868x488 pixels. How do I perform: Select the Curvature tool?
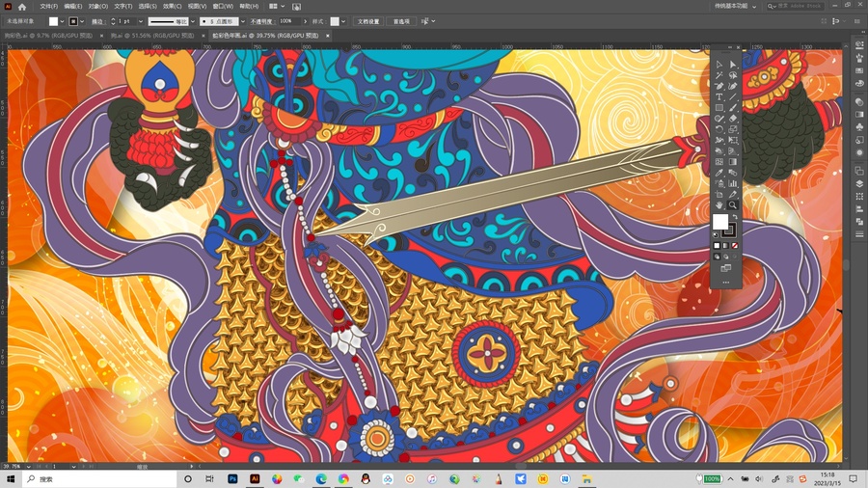pos(733,86)
